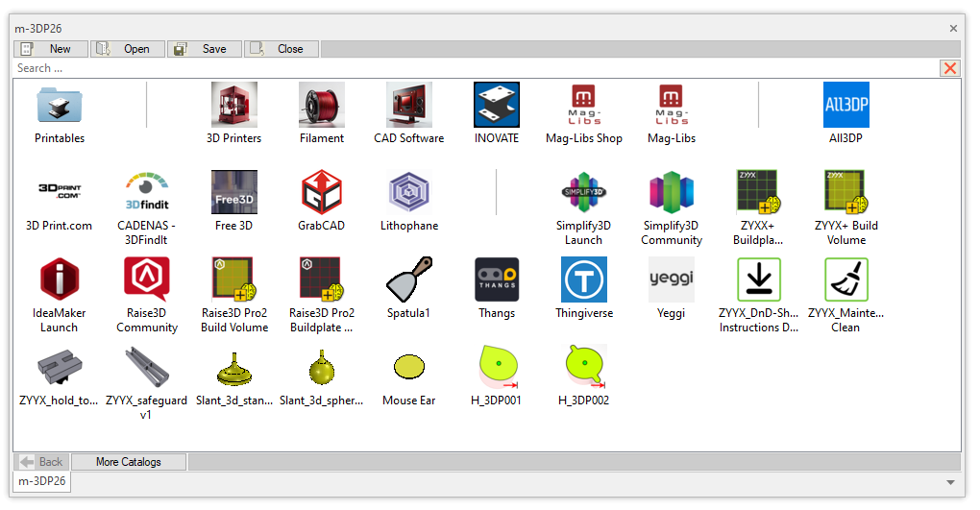Open the Thangs catalog item
Image resolution: width=980 pixels, height=510 pixels.
[x=497, y=280]
